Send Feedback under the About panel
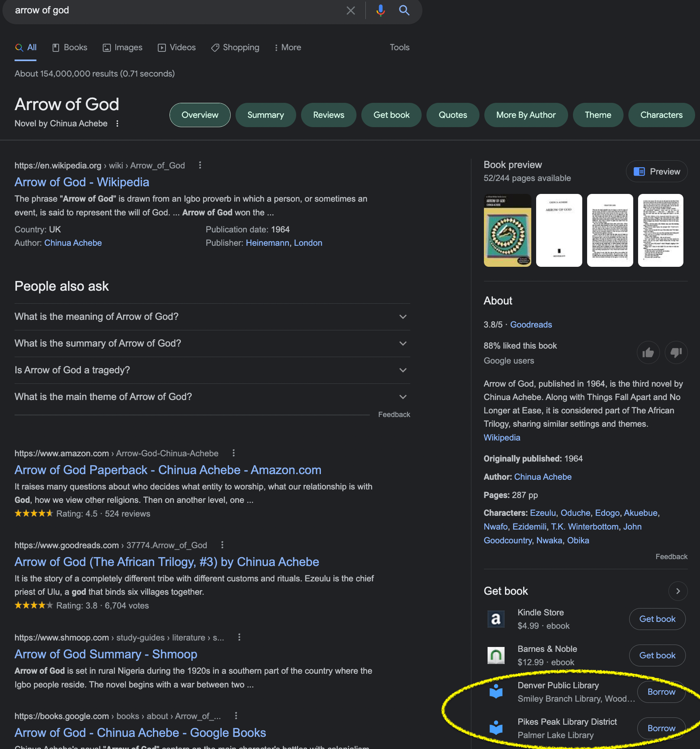700x749 pixels. click(x=671, y=557)
